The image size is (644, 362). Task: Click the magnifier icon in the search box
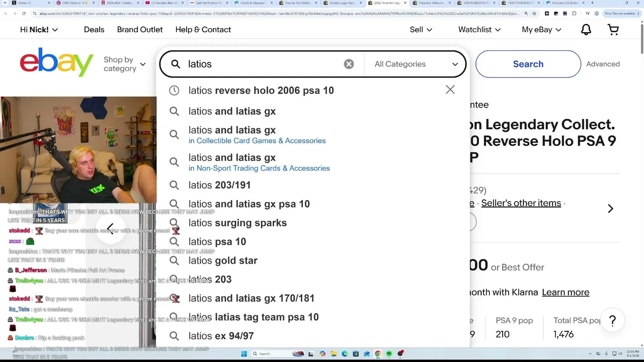[x=176, y=64]
